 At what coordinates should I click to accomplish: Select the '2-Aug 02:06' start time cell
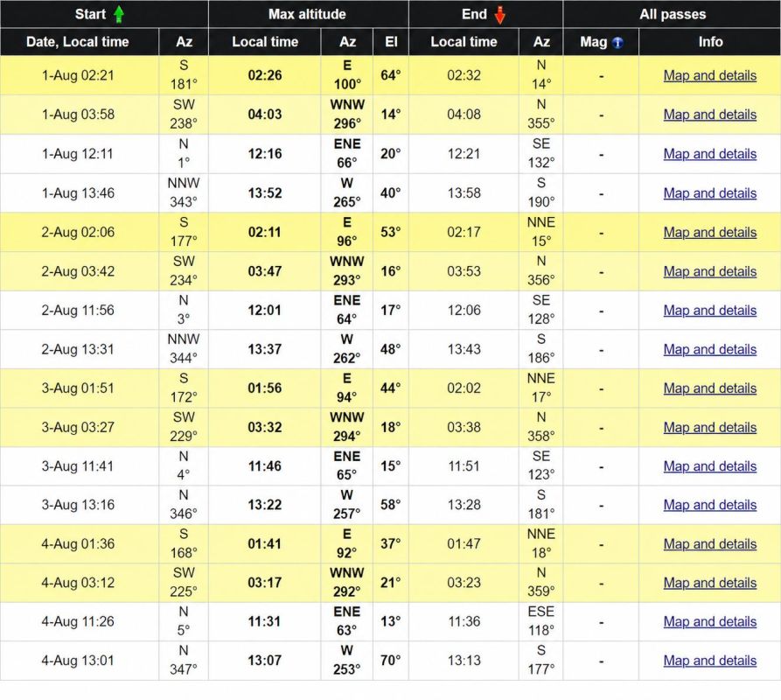pyautogui.click(x=78, y=232)
